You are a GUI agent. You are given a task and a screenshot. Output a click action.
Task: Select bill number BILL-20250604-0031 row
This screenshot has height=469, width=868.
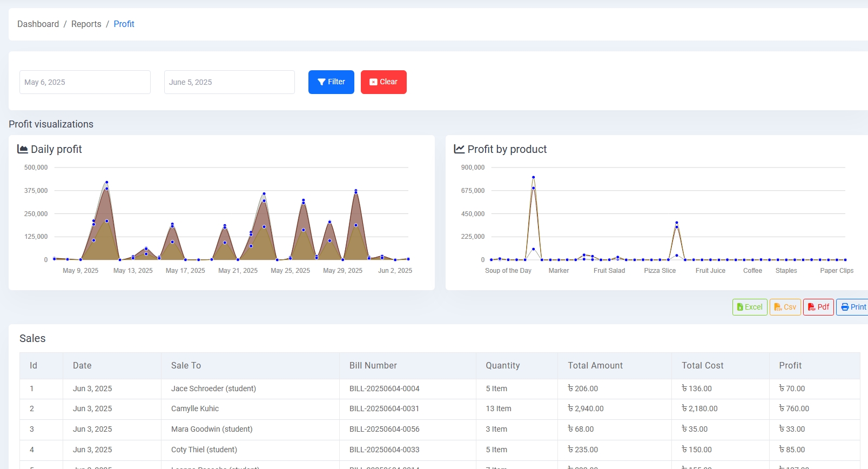coord(384,409)
